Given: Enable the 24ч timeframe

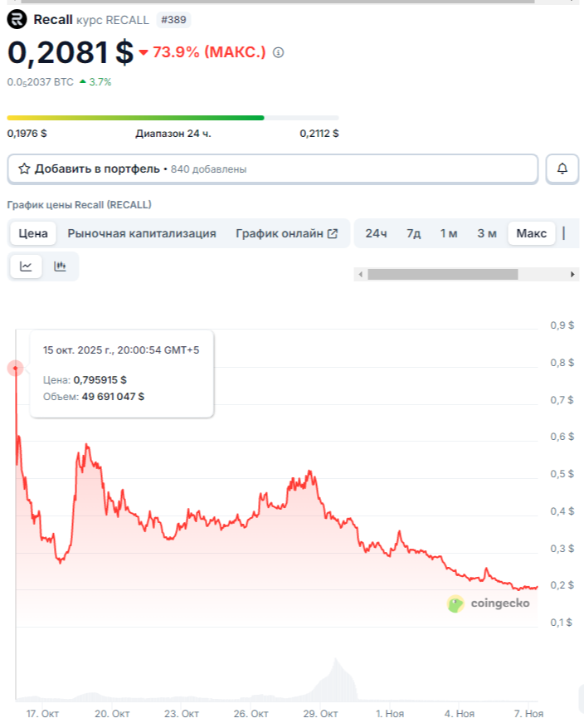Looking at the screenshot, I should tap(376, 233).
